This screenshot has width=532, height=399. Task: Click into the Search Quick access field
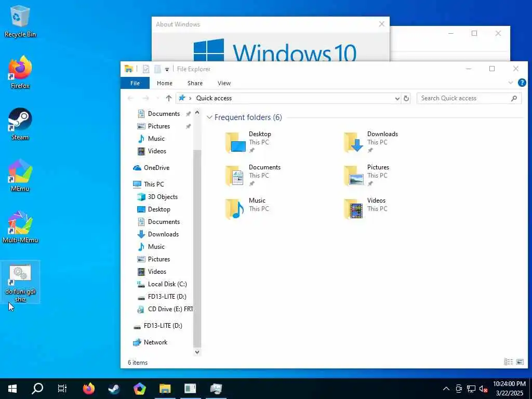tap(469, 98)
